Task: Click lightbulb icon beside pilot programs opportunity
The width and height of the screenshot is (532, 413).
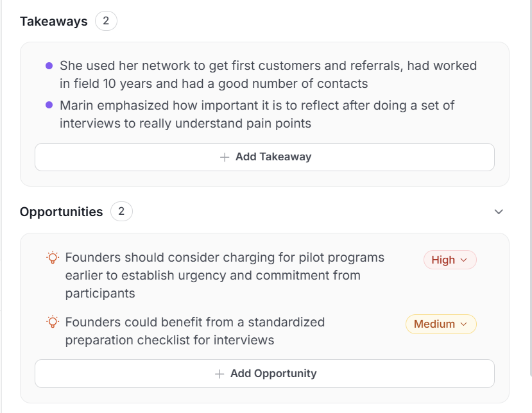Action: coord(53,258)
